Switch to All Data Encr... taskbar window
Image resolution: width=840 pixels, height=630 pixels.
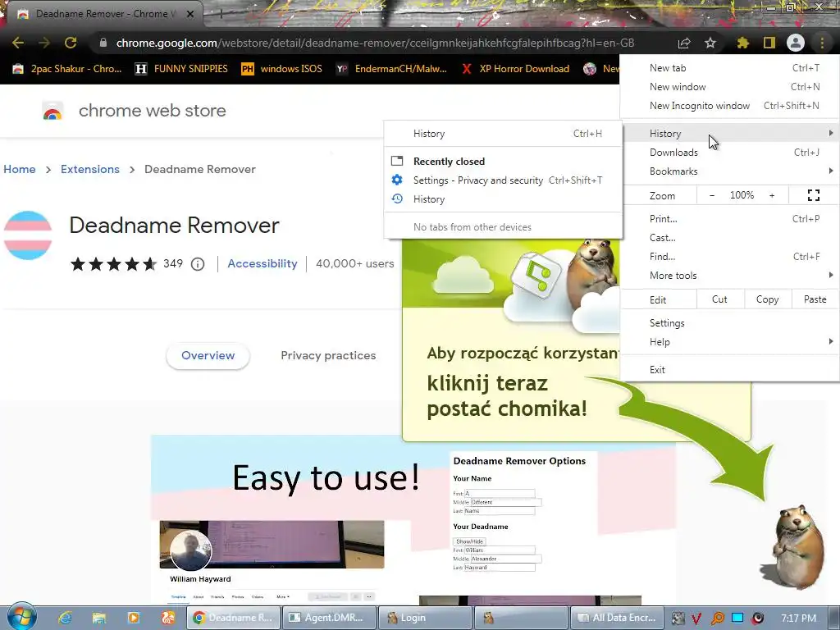pos(617,618)
